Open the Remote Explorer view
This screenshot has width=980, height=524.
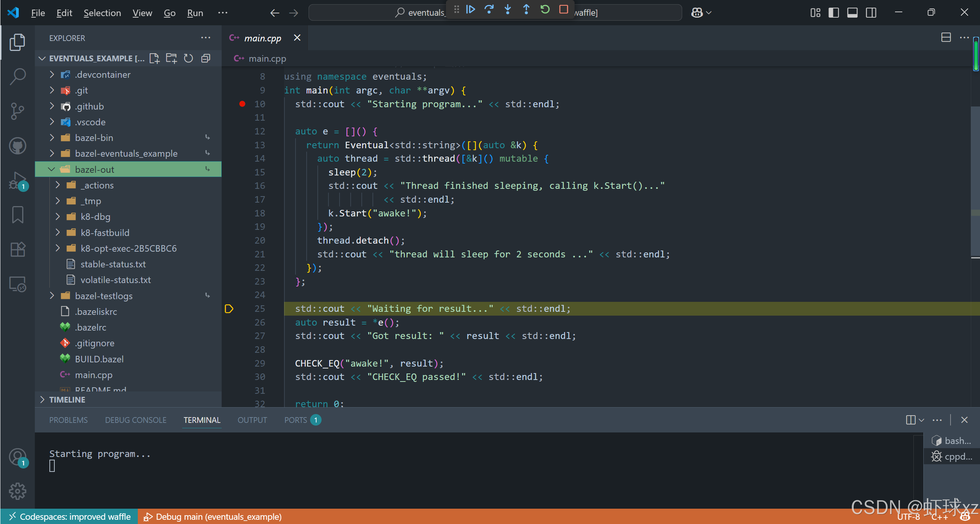[17, 284]
